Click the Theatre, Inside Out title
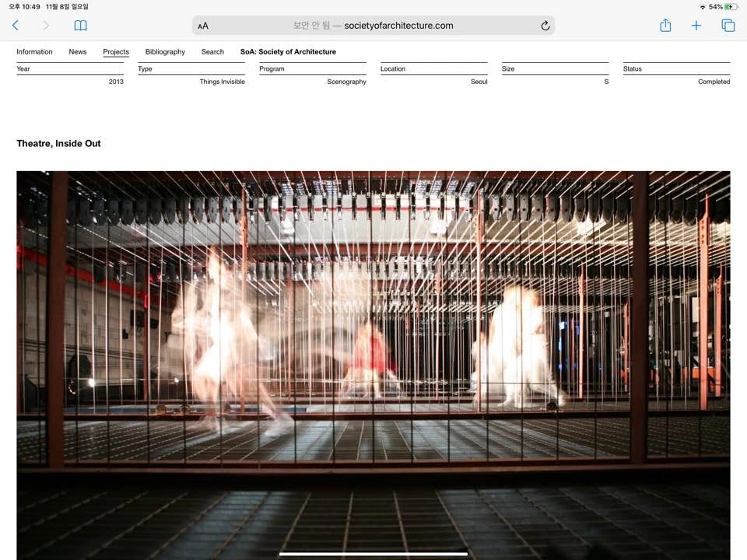The height and width of the screenshot is (560, 747). (x=58, y=143)
